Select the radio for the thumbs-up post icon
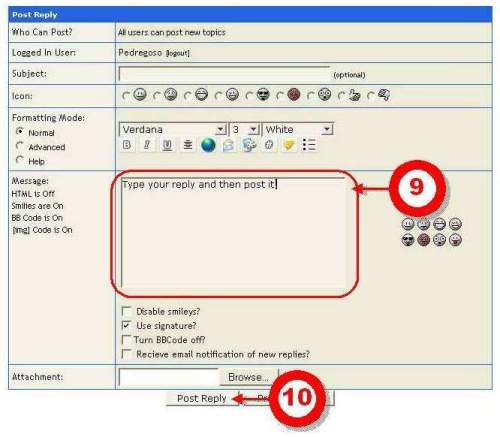 [341, 96]
